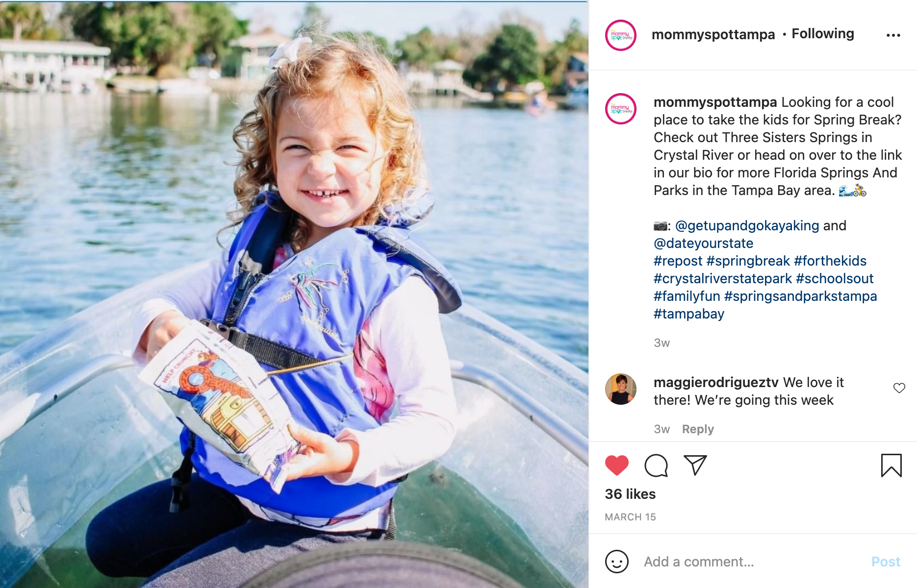This screenshot has width=917, height=588.
Task: Share post with paper plane icon
Action: (695, 465)
